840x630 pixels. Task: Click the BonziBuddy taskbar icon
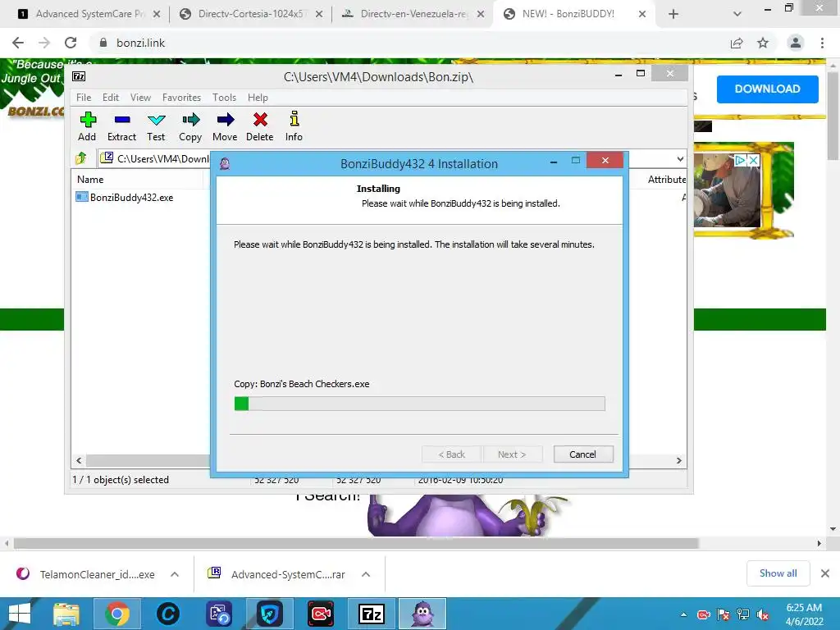[422, 614]
